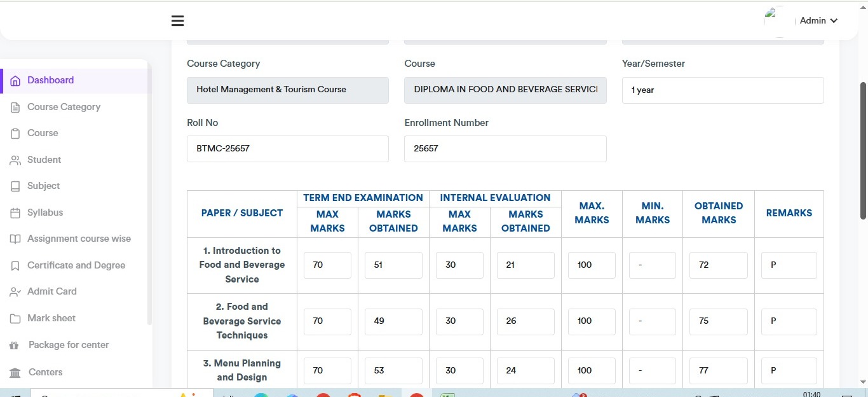Click the sidebar vertical scrollbar
The height and width of the screenshot is (397, 868).
click(150, 192)
